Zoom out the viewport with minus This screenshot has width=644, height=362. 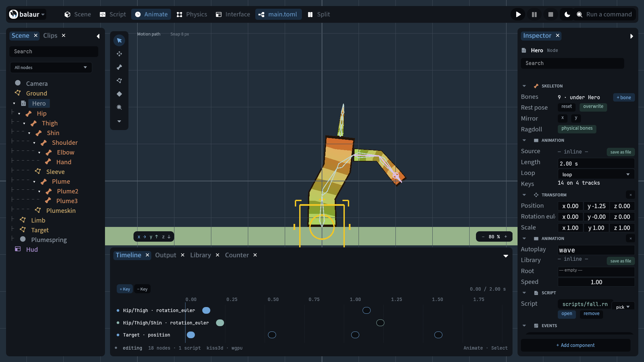[483, 237]
